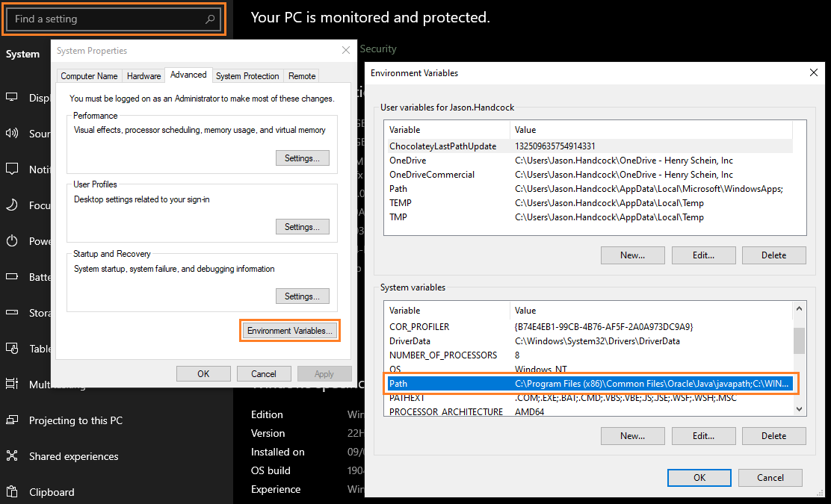The width and height of the screenshot is (831, 504).
Task: Open Projecting to this PC settings
Action: pyautogui.click(x=75, y=420)
